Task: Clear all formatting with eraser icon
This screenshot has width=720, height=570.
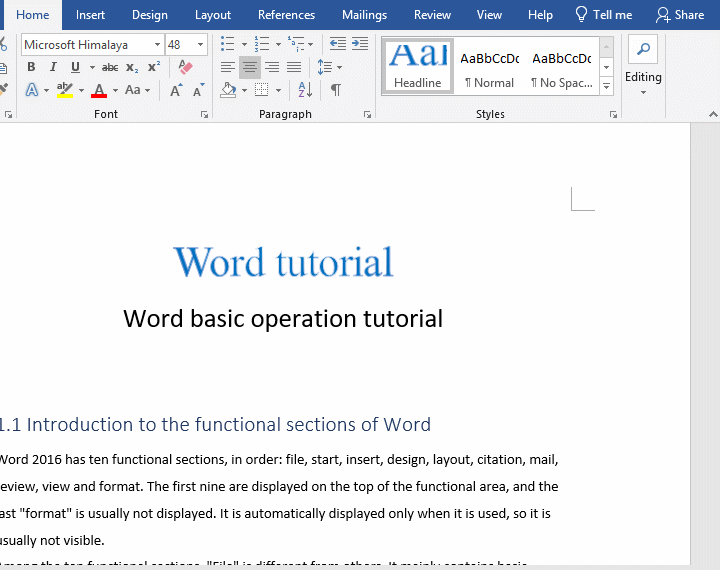Action: (x=185, y=67)
